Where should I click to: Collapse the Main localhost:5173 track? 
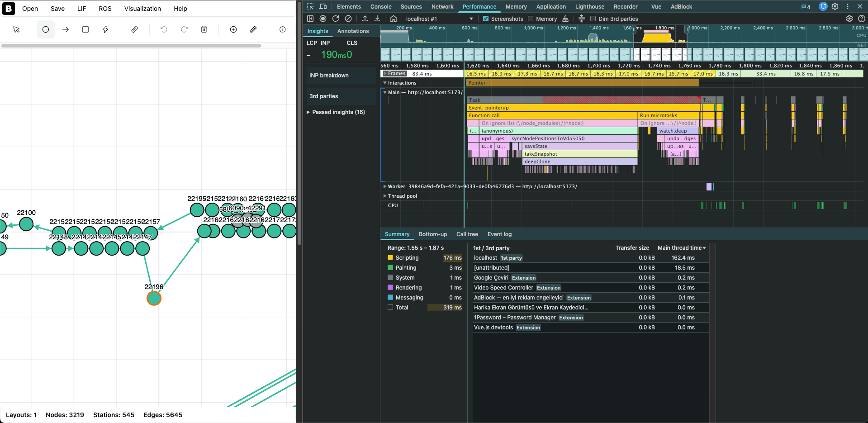385,92
